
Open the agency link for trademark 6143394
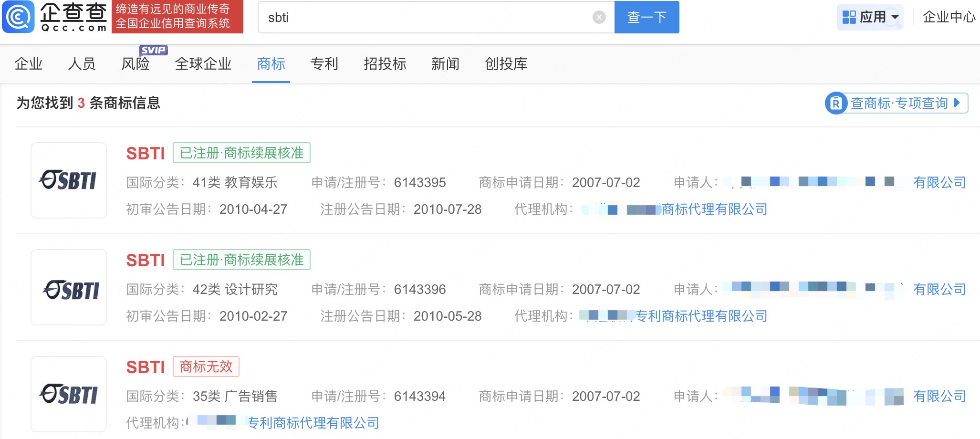(313, 423)
